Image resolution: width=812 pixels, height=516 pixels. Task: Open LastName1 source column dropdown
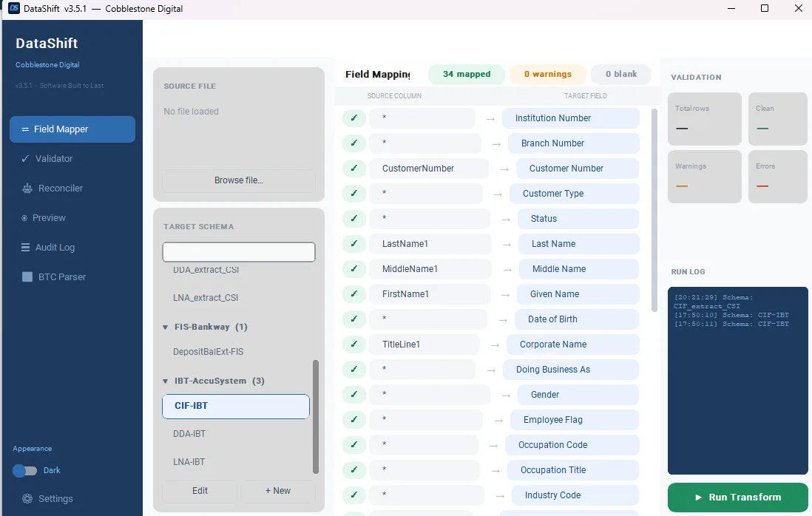coord(430,244)
